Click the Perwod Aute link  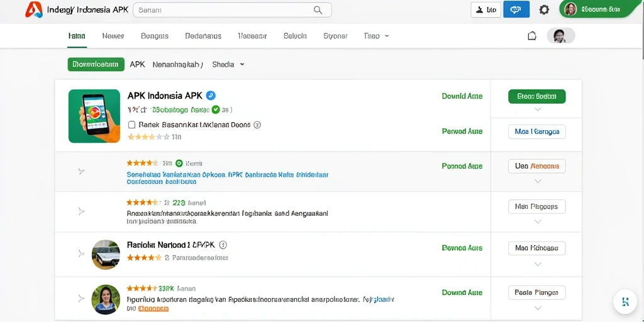point(462,131)
